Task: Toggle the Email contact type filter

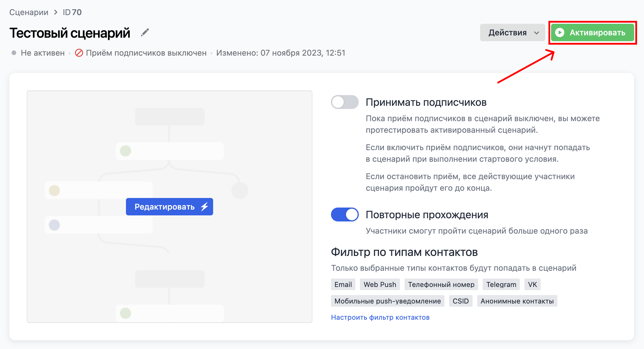Action: 343,284
